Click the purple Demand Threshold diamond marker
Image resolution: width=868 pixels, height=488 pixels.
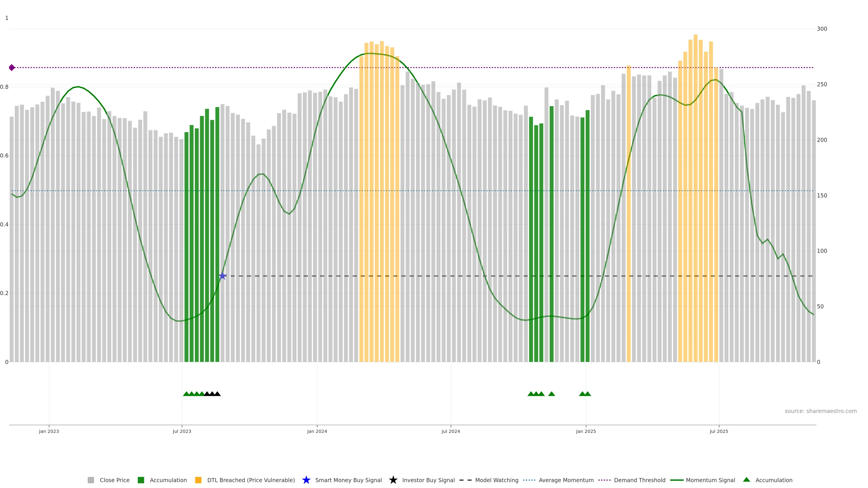pyautogui.click(x=12, y=68)
